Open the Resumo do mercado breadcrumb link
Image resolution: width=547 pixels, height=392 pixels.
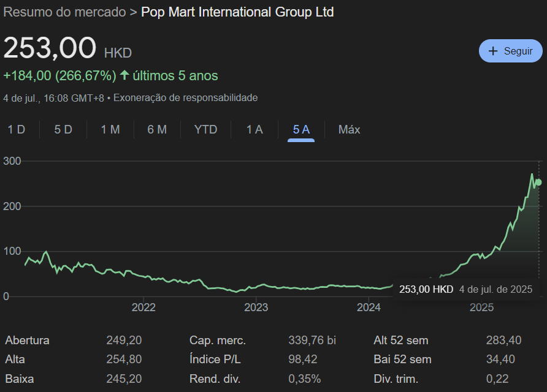pos(64,12)
